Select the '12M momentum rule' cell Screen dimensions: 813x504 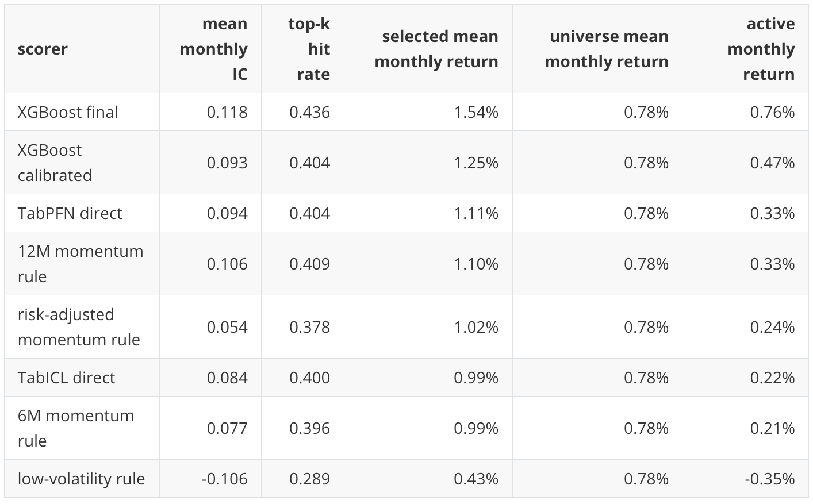pyautogui.click(x=80, y=264)
